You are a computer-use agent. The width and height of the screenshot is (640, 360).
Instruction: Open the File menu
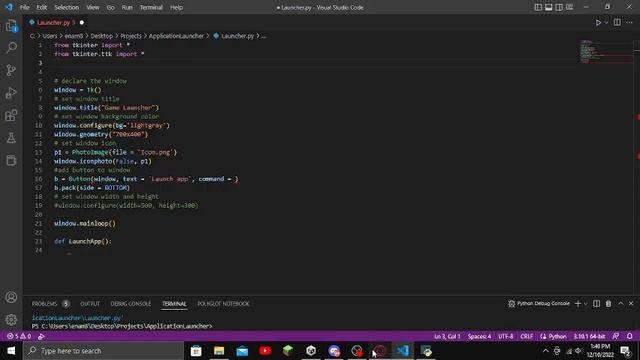pyautogui.click(x=24, y=7)
